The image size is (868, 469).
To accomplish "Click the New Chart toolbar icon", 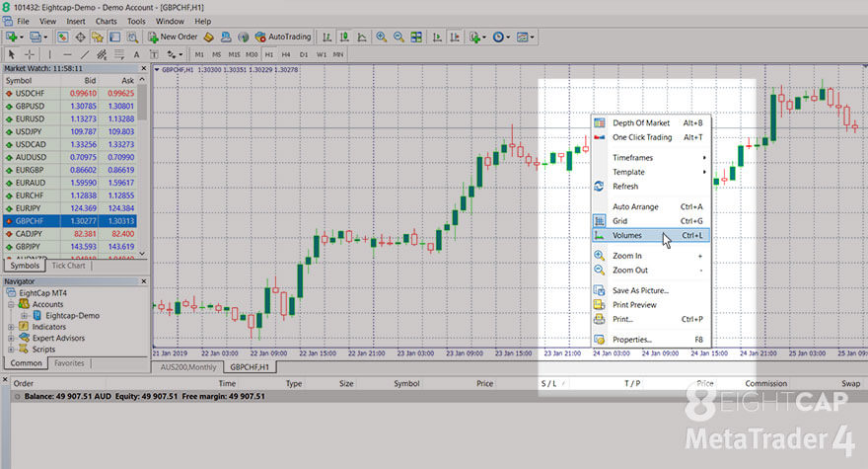I will coord(12,38).
